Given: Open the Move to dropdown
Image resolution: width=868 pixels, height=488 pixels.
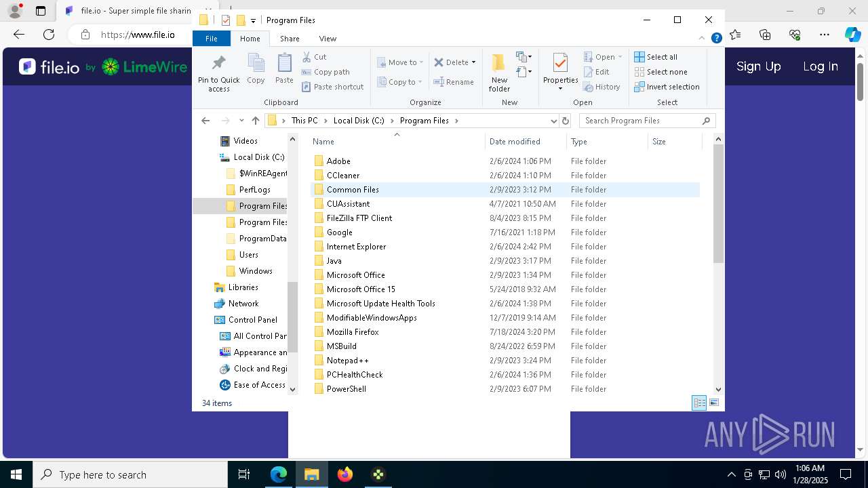Looking at the screenshot, I should pos(400,62).
